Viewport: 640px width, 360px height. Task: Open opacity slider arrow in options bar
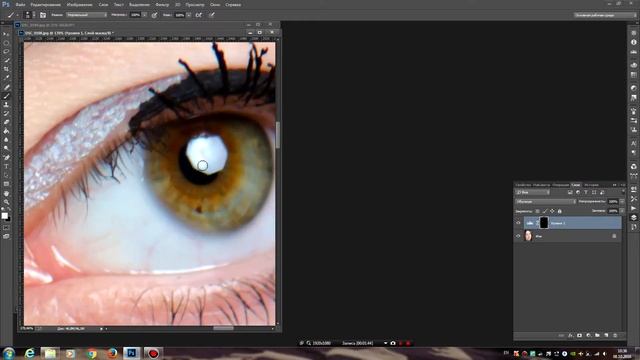click(x=145, y=15)
